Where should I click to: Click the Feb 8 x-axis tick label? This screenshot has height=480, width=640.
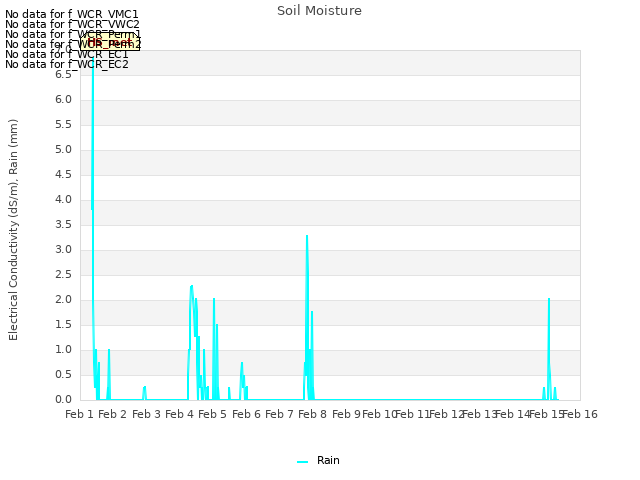coord(312,414)
